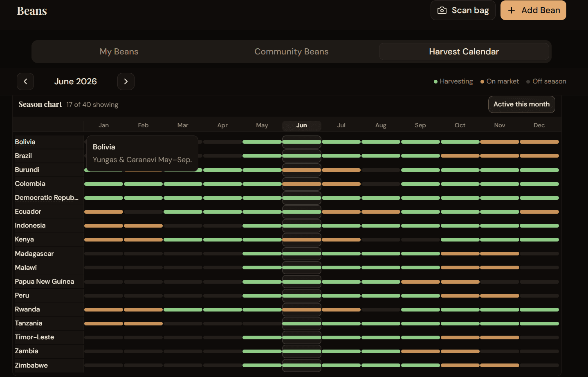Click Madagascar's orange November on-market bar
Screen dimensions: 588x377
(500, 253)
